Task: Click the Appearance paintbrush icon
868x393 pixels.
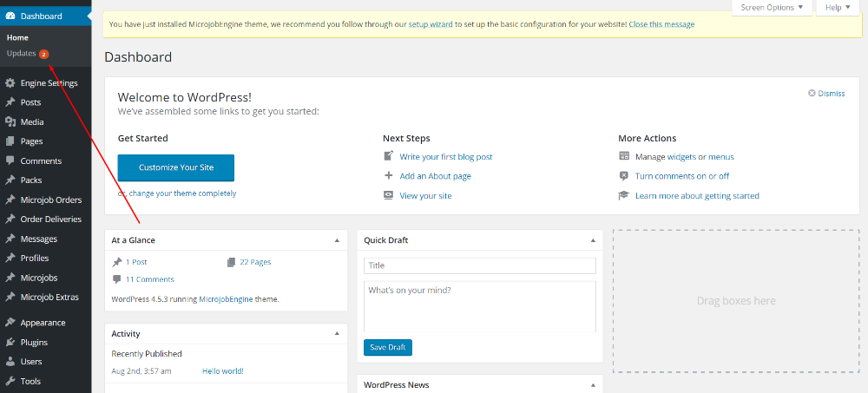Action: click(10, 323)
